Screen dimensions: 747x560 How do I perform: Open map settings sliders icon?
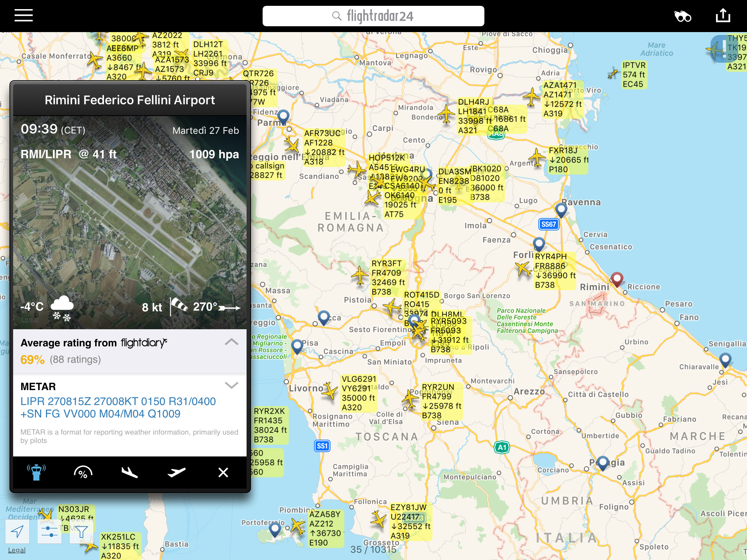click(x=50, y=532)
